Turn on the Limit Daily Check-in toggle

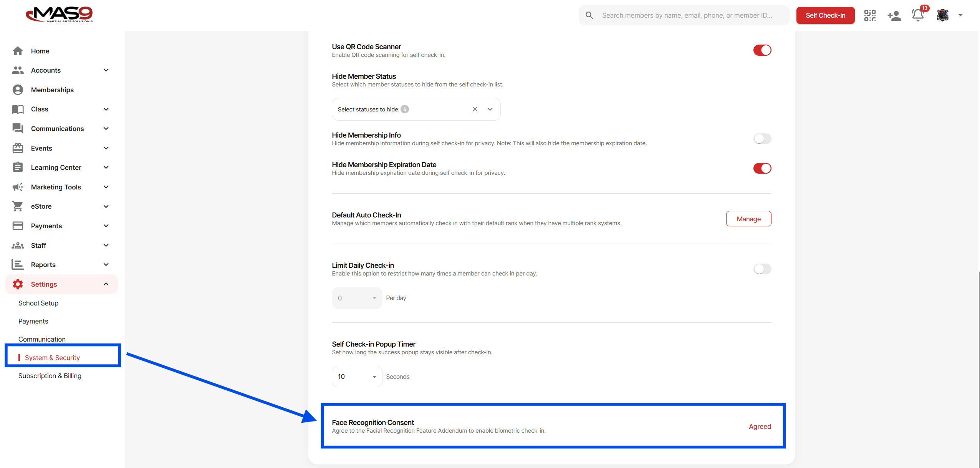(762, 269)
